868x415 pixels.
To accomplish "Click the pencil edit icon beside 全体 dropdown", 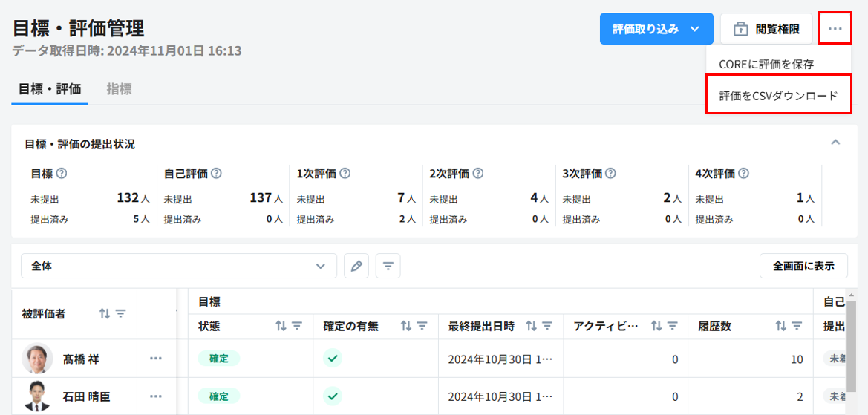I will tap(356, 266).
